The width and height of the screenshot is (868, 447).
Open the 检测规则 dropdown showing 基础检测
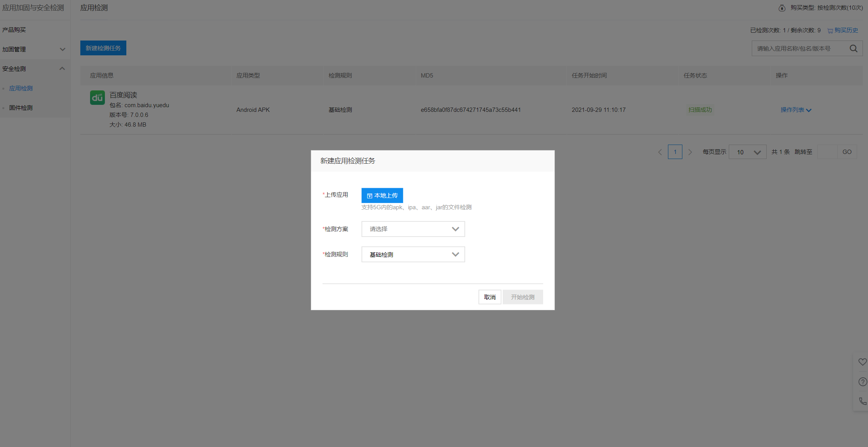point(413,254)
